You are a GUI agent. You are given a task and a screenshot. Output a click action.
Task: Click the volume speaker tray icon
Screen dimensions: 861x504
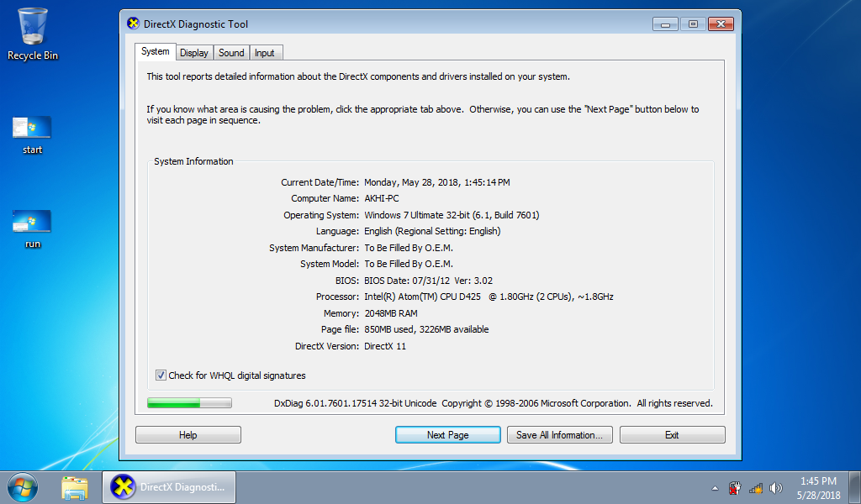click(776, 487)
